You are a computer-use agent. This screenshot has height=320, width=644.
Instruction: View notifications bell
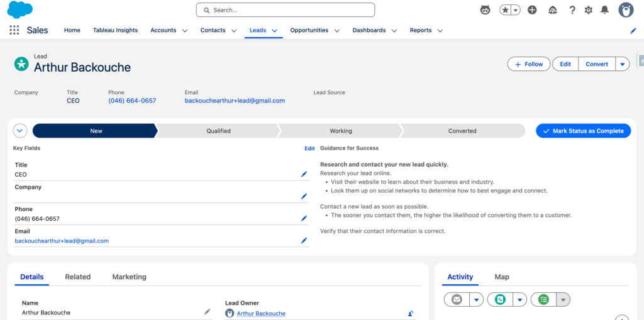coord(604,10)
